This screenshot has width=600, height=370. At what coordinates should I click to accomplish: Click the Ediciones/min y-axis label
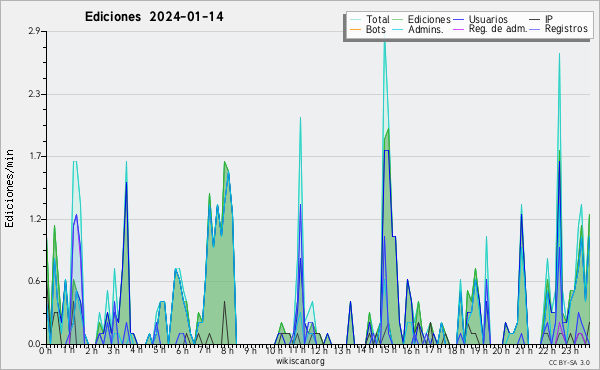pyautogui.click(x=9, y=188)
